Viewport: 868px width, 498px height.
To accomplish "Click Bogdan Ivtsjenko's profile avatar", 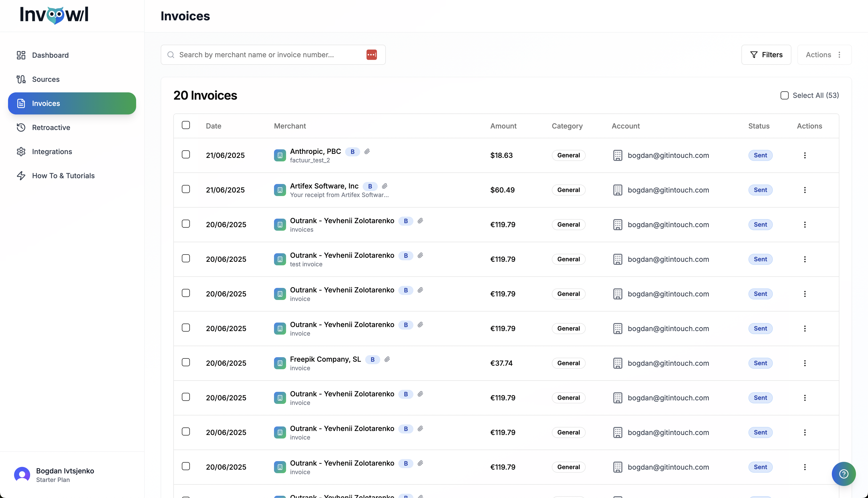I will pyautogui.click(x=22, y=475).
